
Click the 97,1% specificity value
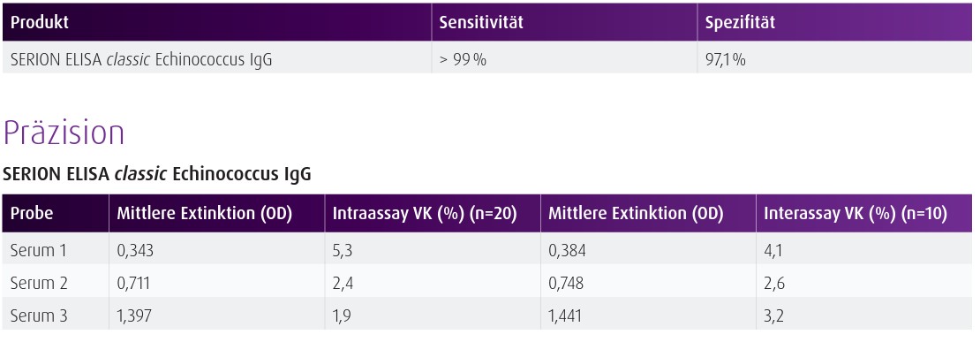725,61
